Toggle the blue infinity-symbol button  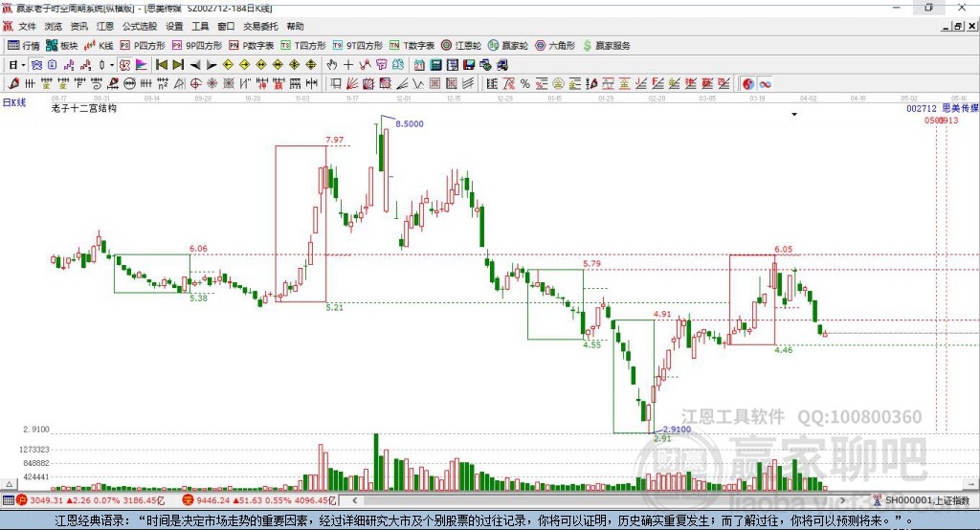pyautogui.click(x=765, y=84)
